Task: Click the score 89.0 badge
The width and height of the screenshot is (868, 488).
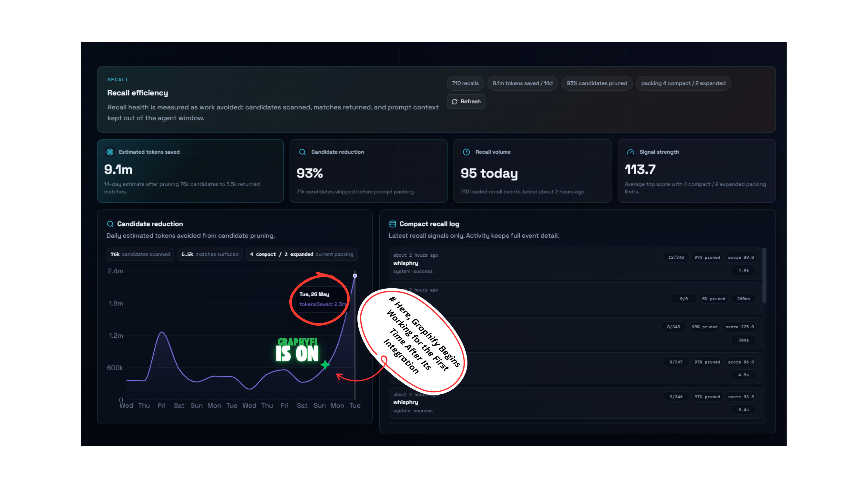Action: [741, 257]
